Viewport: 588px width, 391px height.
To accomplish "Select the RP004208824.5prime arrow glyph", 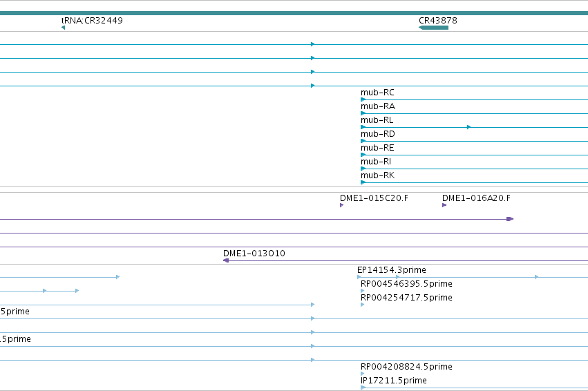I will (x=362, y=374).
